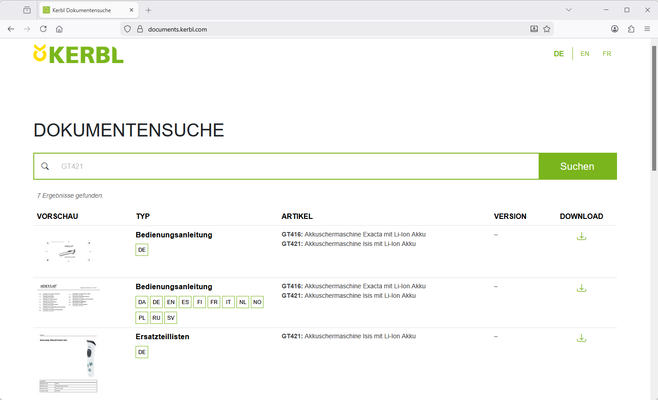Image resolution: width=658 pixels, height=400 pixels.
Task: Click DA language tag in second row
Action: pos(142,302)
